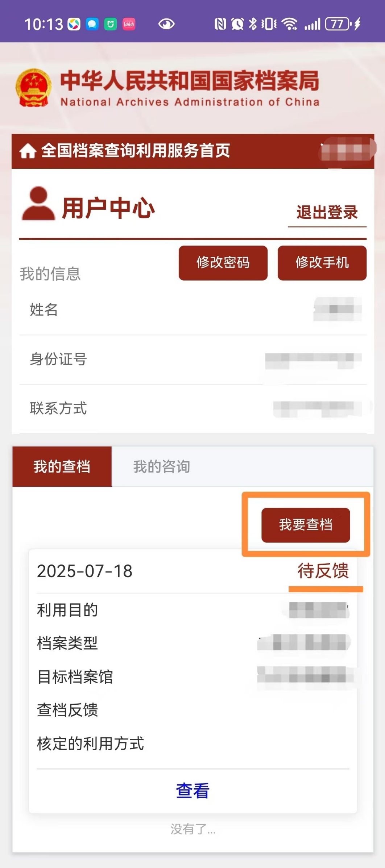
Task: Tap the bilibili notification icon
Action: [129, 24]
